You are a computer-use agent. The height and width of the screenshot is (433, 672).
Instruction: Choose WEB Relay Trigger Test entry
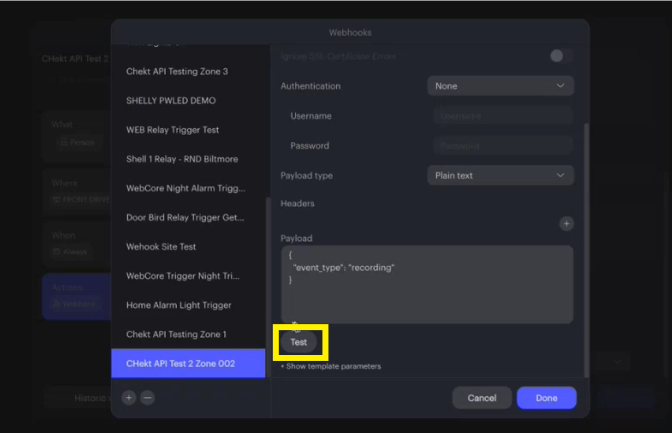coord(172,130)
